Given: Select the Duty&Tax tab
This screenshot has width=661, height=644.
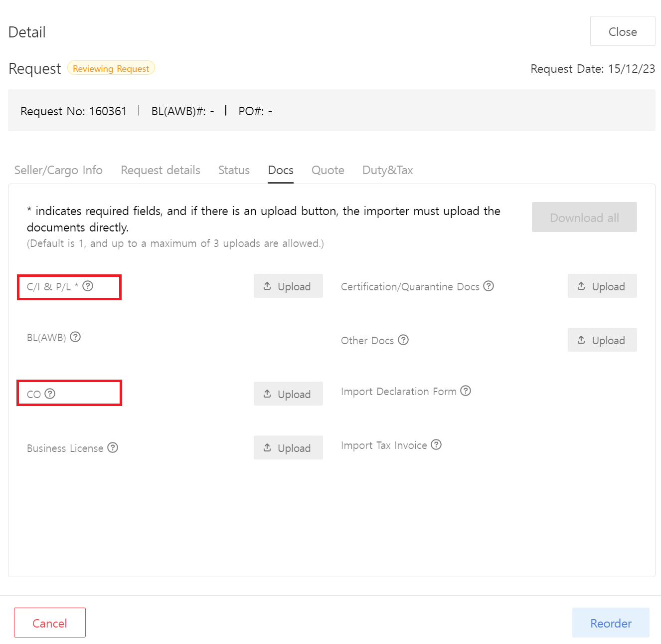Looking at the screenshot, I should click(x=387, y=170).
